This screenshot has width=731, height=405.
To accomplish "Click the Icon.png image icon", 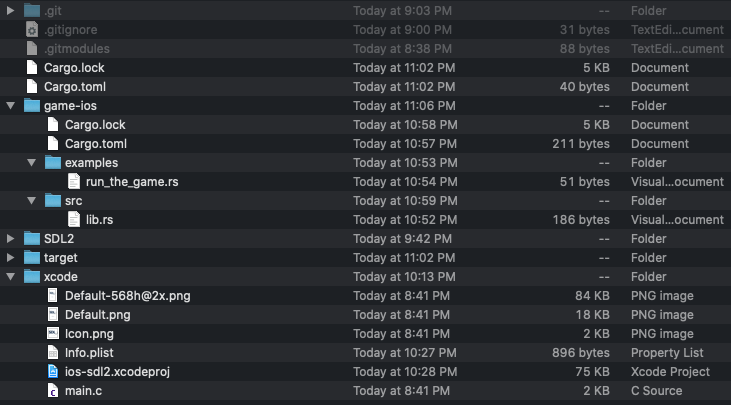I will (53, 334).
